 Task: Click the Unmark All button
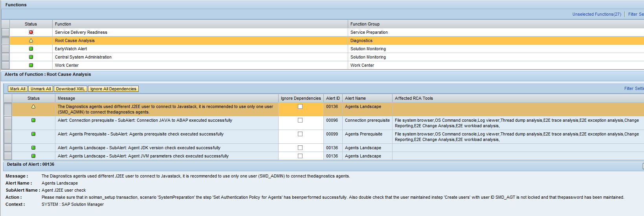point(40,89)
